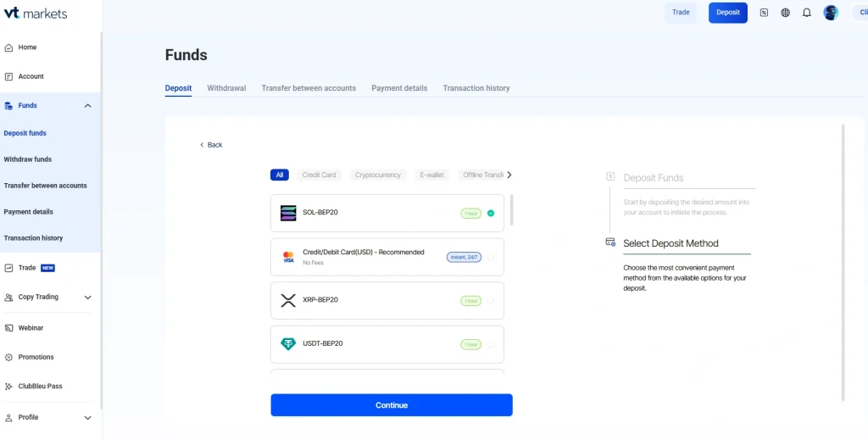Filter methods by Credit Card

click(319, 175)
